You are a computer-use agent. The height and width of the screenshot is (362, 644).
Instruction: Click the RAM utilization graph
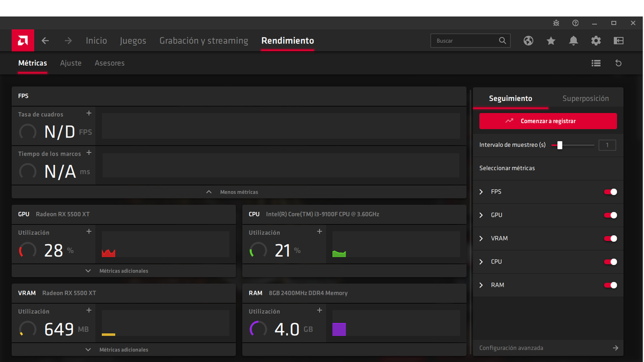(x=396, y=323)
